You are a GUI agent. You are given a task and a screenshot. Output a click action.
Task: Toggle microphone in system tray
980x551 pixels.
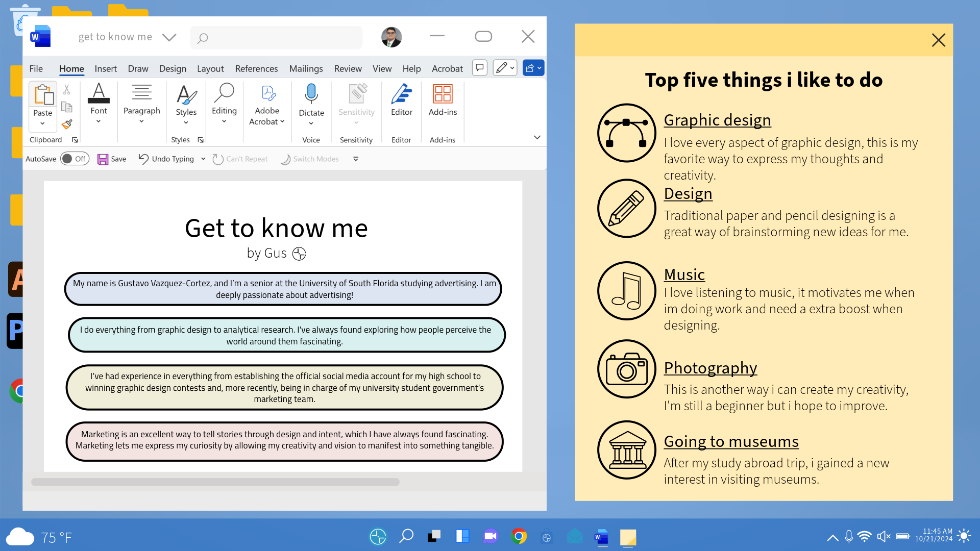coord(848,536)
